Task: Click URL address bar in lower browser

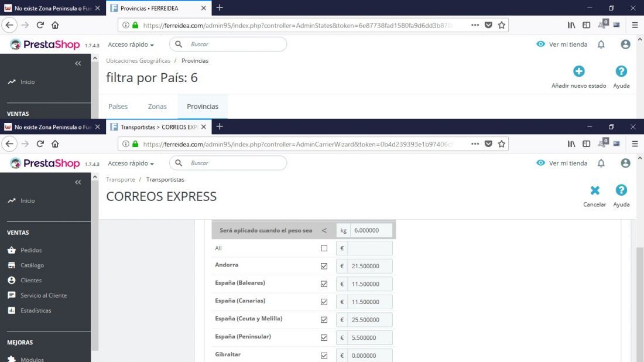Action: tap(297, 144)
